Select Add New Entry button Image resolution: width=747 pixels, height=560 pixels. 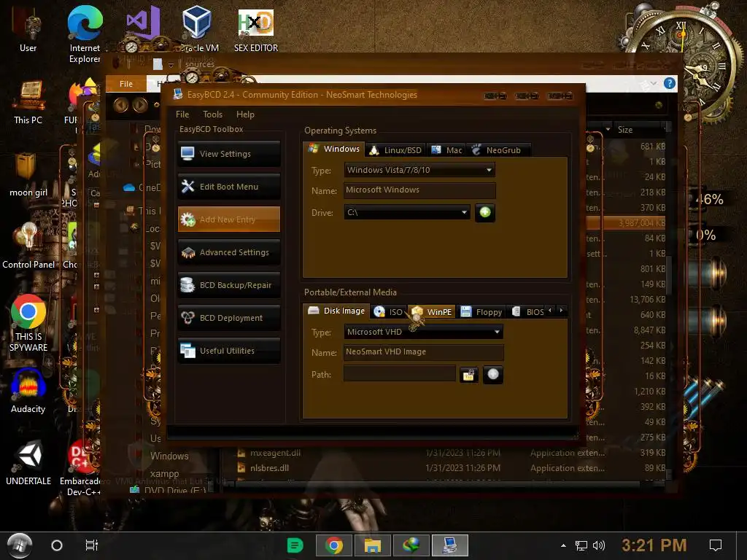coord(228,219)
